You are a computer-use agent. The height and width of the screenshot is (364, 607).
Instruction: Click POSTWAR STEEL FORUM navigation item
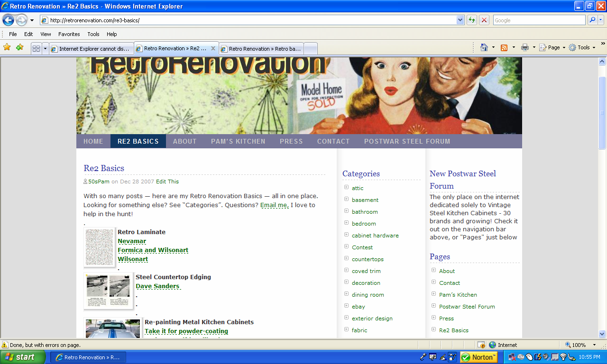pos(407,141)
